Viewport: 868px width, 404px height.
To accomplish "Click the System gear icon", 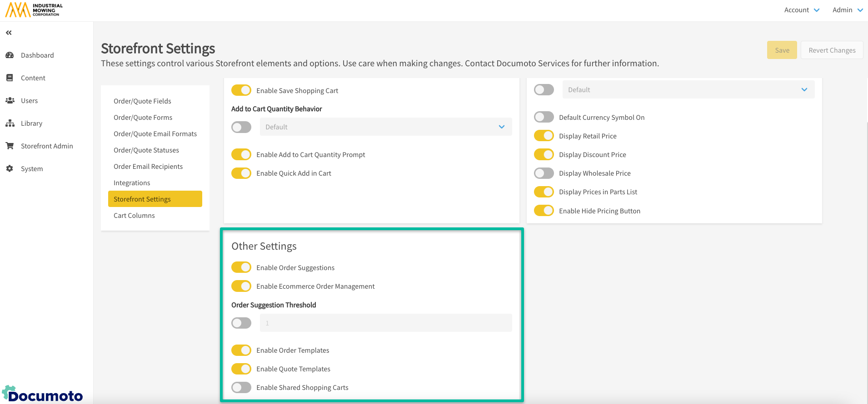I will (x=10, y=169).
